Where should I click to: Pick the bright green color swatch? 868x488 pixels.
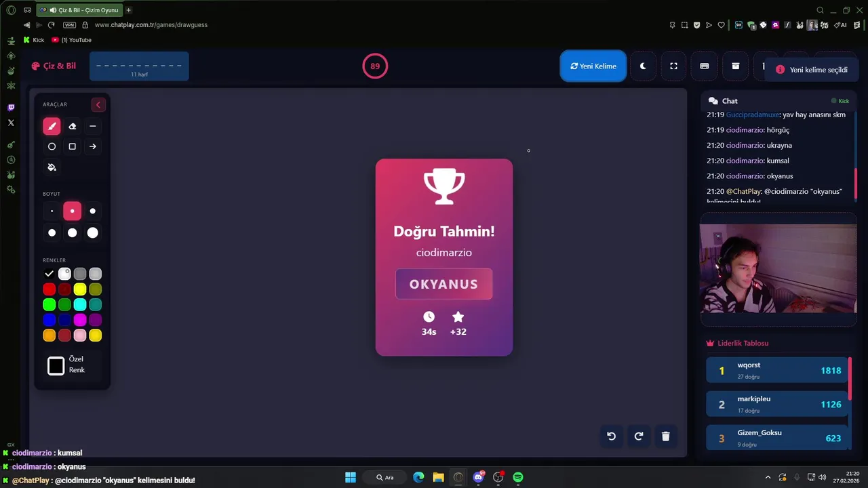click(50, 305)
